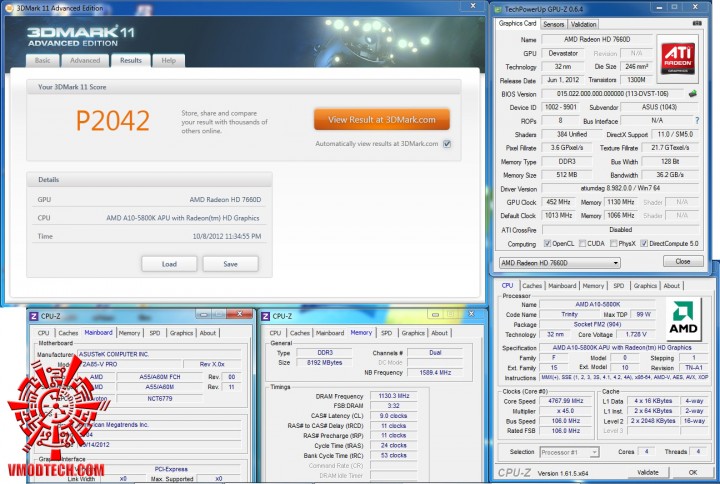Open About tab in right CPU-Z window
Image resolution: width=720 pixels, height=484 pixels.
[x=671, y=286]
